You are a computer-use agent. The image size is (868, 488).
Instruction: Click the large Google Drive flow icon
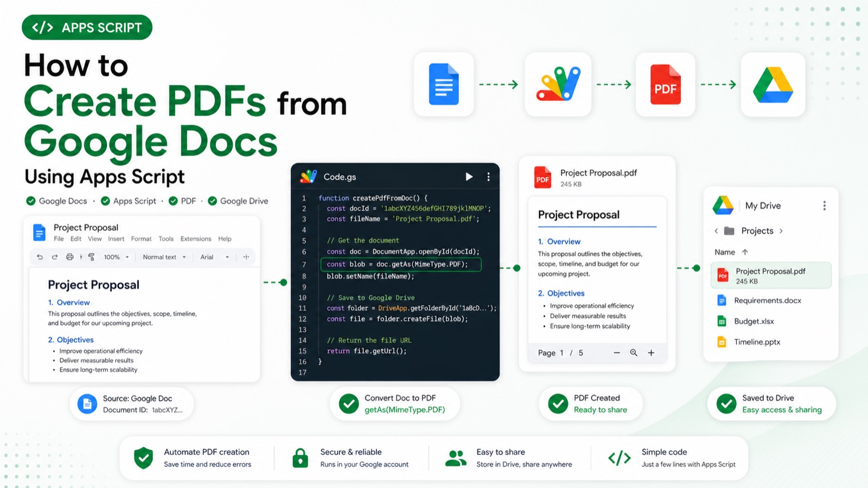(773, 85)
